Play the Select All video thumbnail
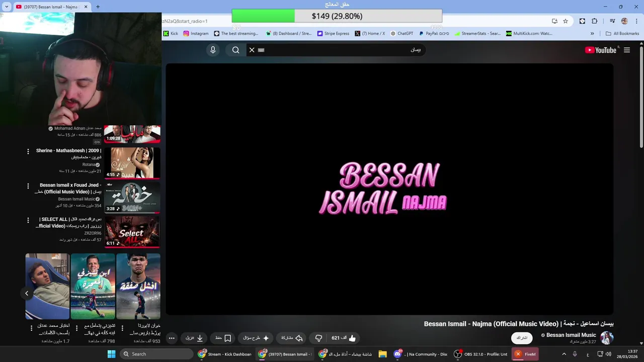The image size is (644, 362). point(132,232)
